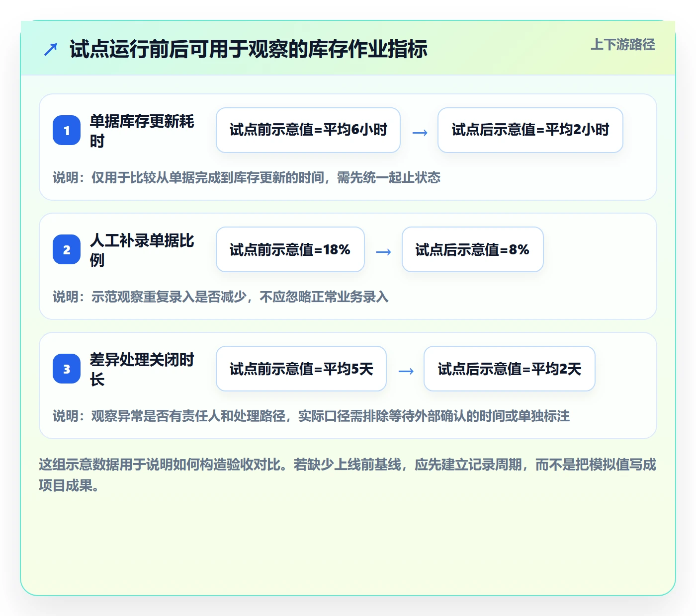Click the footer paragraph starting 这组示意数据
Viewport: 696px width, 616px height.
point(348,475)
